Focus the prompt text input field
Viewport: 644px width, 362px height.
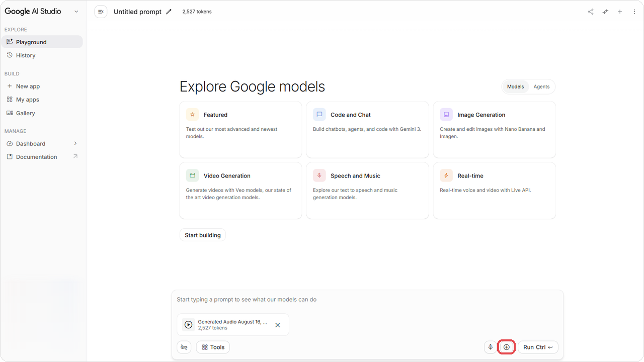pyautogui.click(x=367, y=300)
